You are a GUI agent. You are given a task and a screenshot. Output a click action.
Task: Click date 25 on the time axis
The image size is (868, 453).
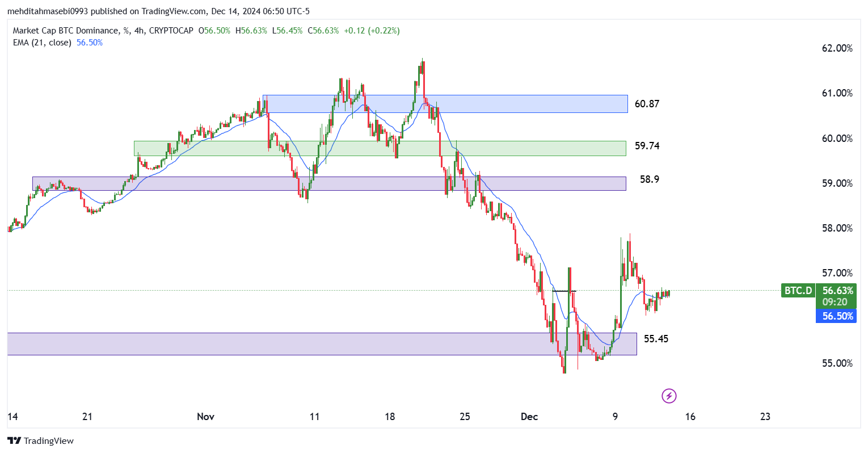465,417
